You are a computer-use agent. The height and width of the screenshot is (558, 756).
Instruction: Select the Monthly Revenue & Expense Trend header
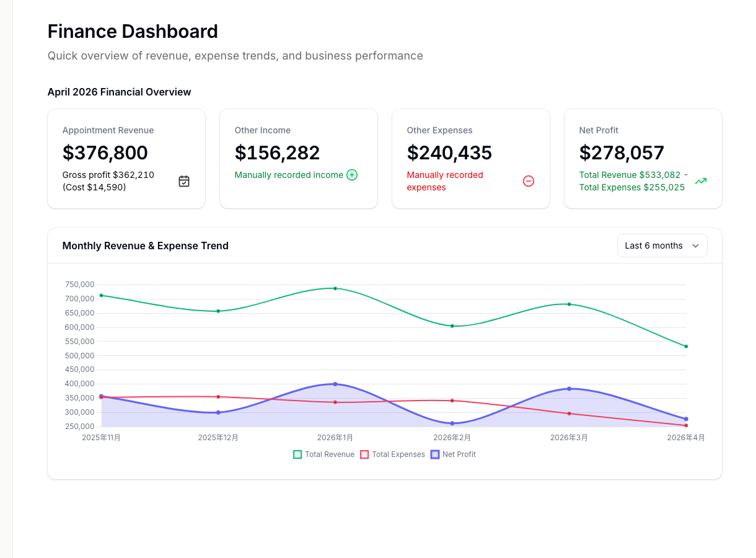[x=145, y=246]
